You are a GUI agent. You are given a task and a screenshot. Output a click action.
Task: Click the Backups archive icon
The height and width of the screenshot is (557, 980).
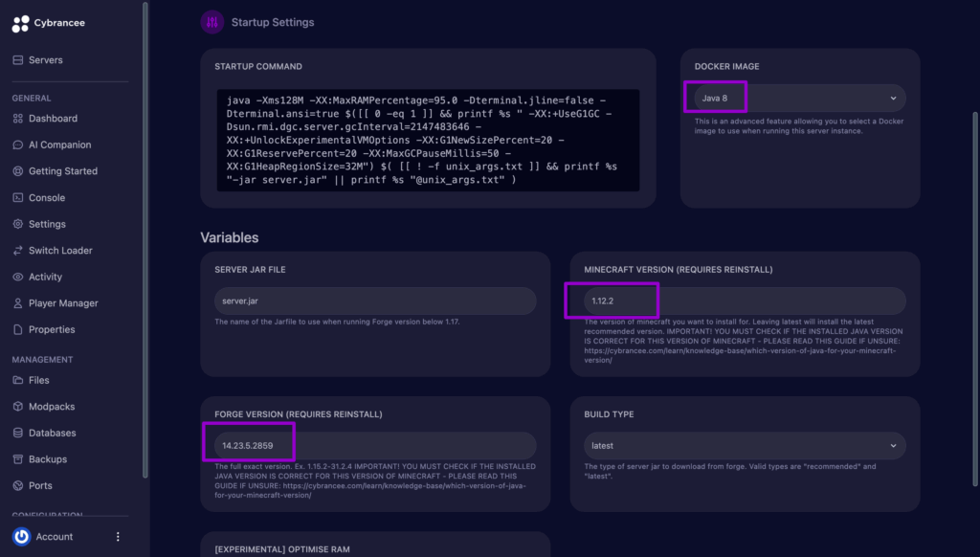[x=17, y=458]
